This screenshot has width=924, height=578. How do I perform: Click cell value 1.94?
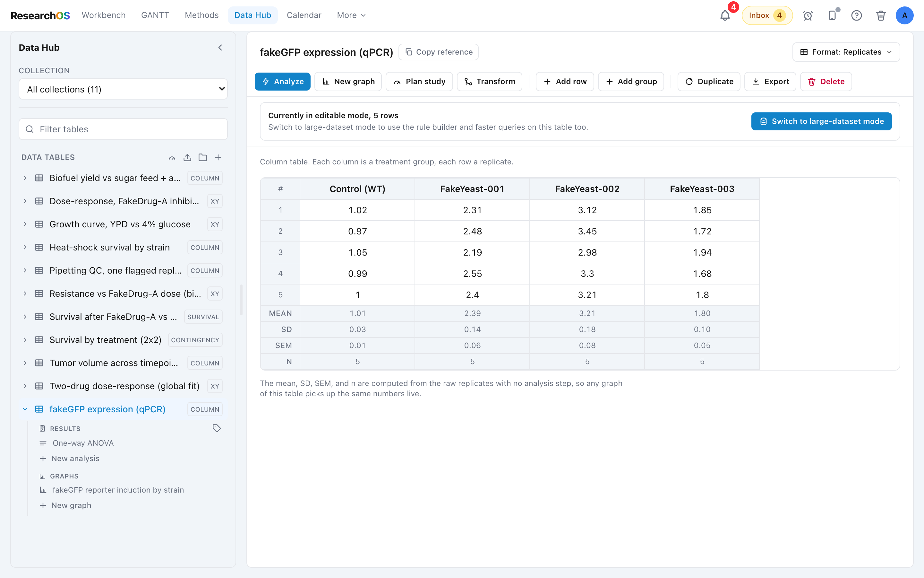702,253
